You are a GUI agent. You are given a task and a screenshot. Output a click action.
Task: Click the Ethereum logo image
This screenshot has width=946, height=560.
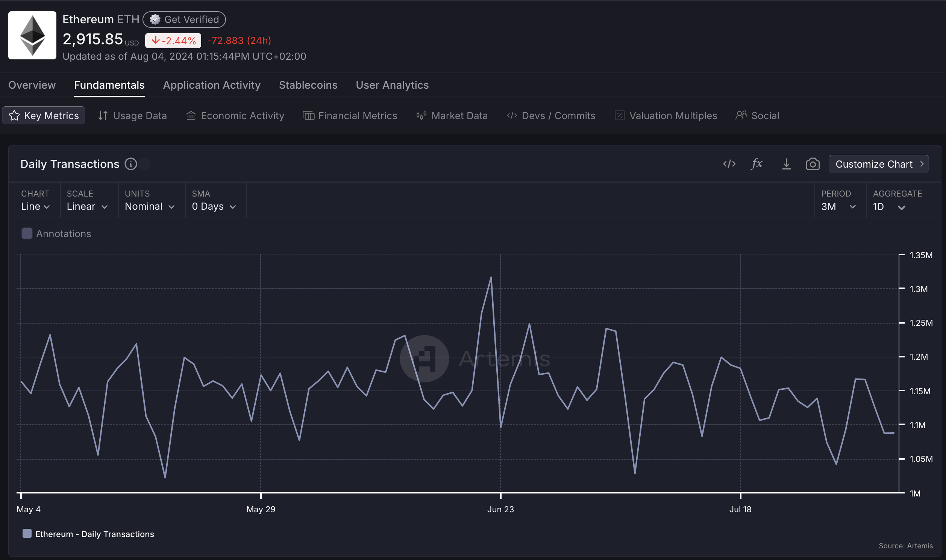coord(32,35)
